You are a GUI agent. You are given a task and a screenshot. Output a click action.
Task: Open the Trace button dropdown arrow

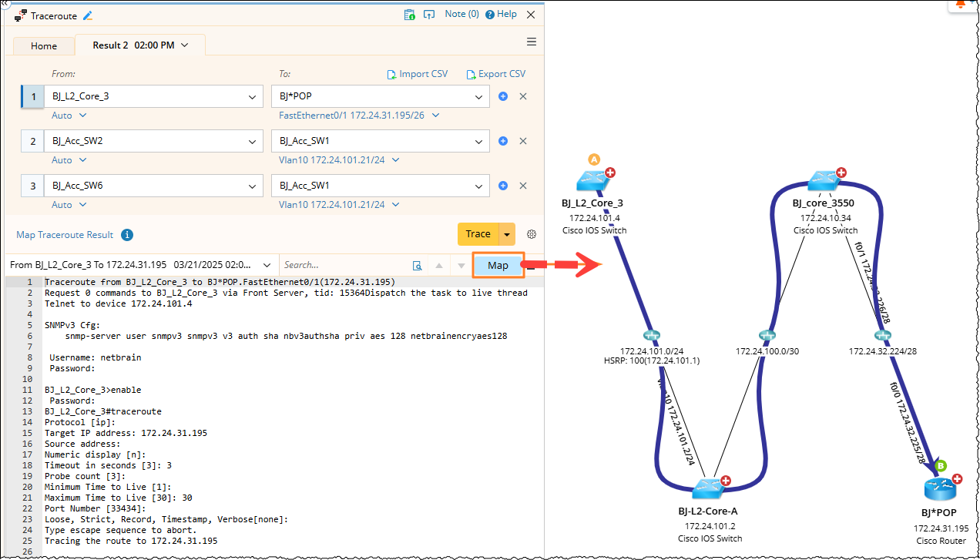507,234
